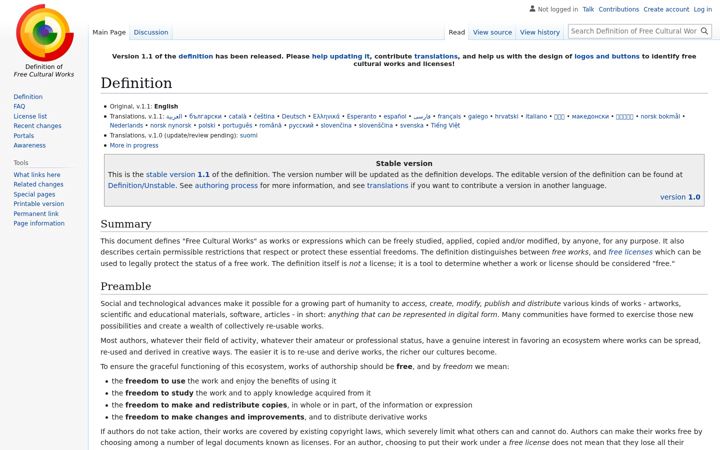The image size is (720, 450).
Task: Click 'More in progress' link
Action: point(134,145)
